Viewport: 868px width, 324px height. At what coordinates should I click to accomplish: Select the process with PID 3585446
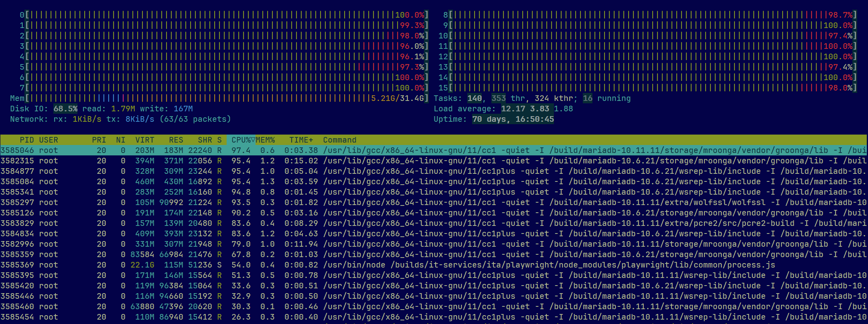click(x=434, y=296)
